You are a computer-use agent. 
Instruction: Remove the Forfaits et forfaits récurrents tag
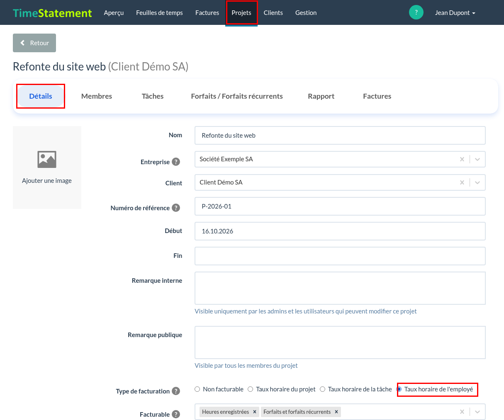336,412
